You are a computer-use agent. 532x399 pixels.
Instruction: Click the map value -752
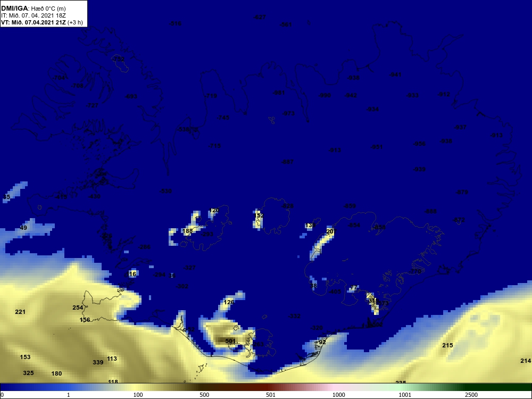point(118,59)
